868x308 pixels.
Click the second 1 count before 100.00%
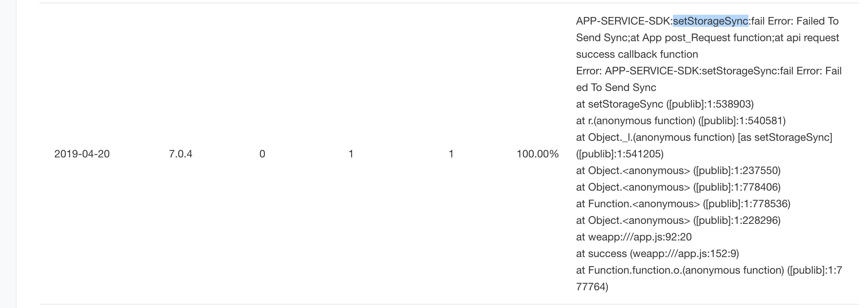point(451,154)
